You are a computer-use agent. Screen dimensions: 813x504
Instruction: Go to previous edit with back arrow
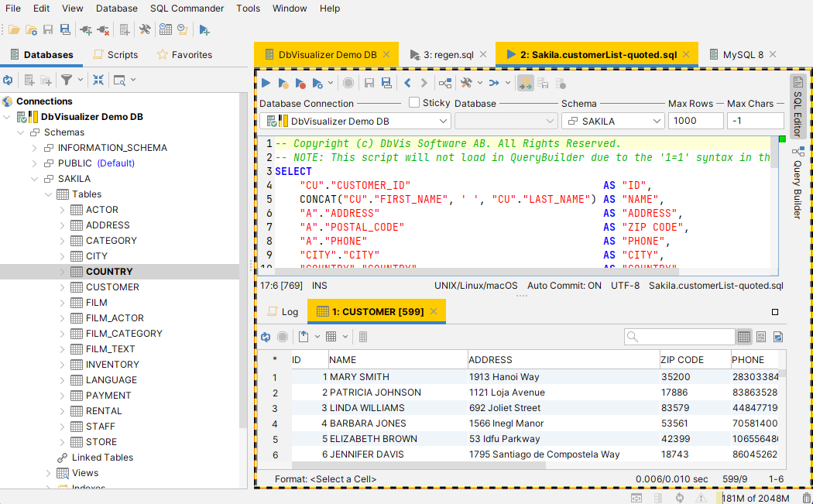[407, 83]
